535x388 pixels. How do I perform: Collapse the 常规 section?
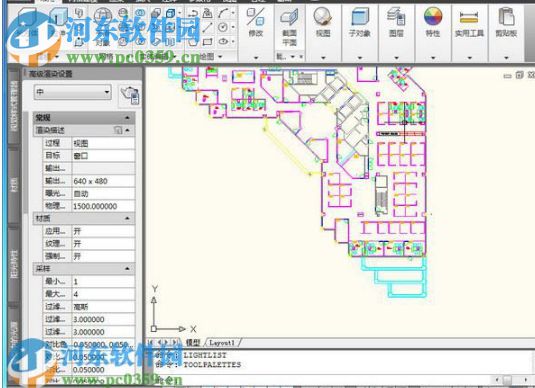[127, 118]
